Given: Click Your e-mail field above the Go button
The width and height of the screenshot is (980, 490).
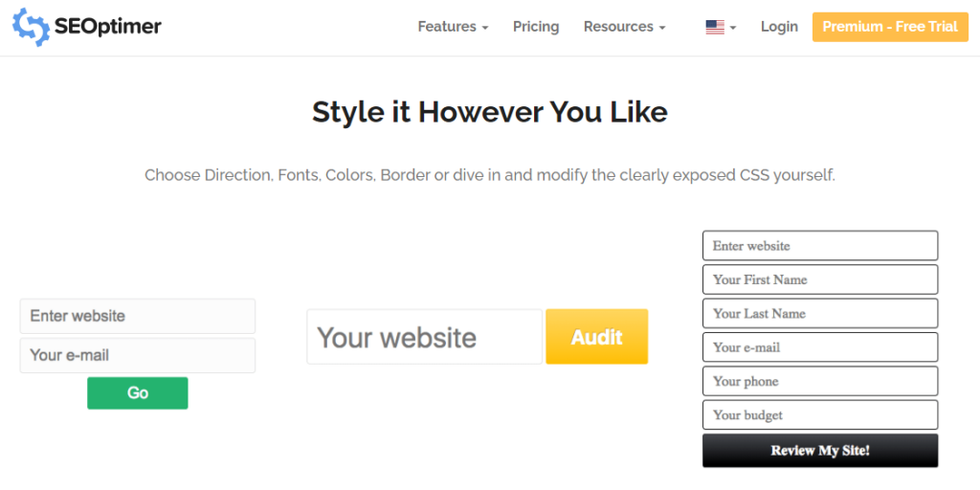Looking at the screenshot, I should tap(137, 355).
